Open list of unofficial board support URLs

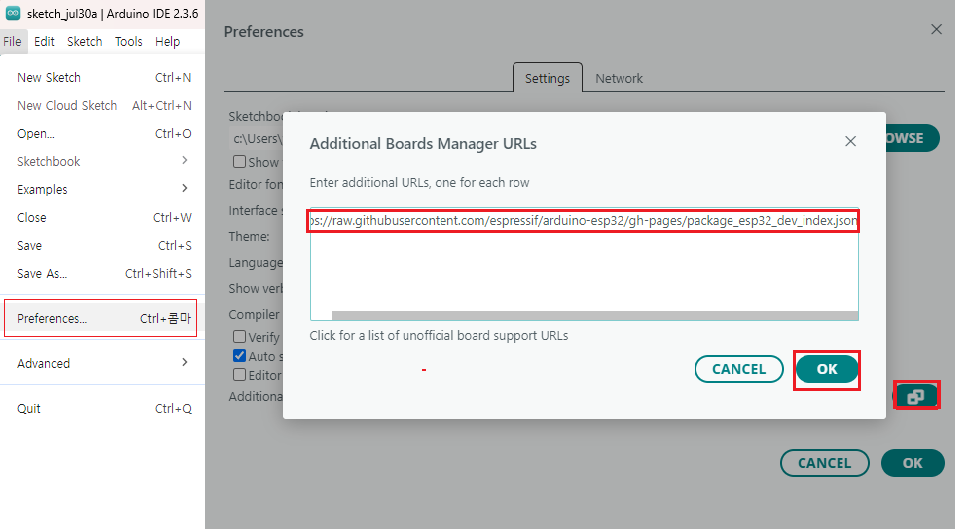(x=439, y=336)
